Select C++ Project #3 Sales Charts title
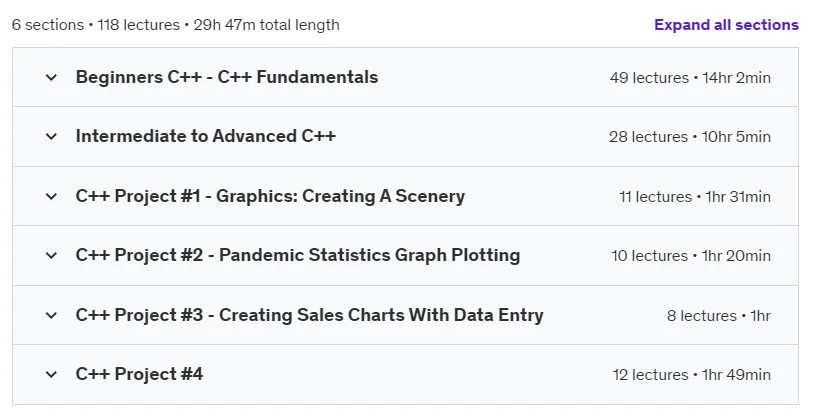Viewport: 820px width, 420px height. pyautogui.click(x=310, y=315)
